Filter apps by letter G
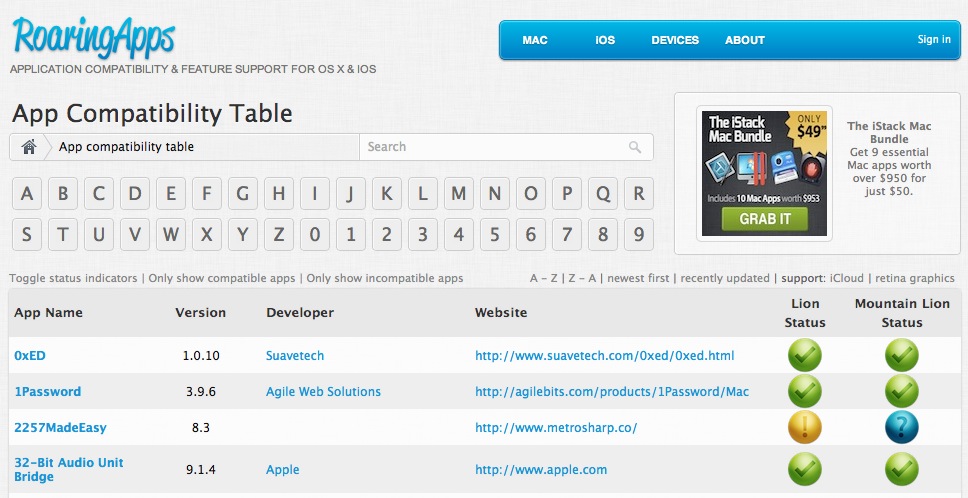The image size is (968, 498). [x=243, y=194]
